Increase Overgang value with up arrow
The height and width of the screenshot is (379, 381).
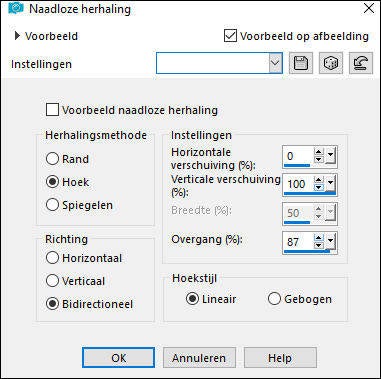[319, 237]
